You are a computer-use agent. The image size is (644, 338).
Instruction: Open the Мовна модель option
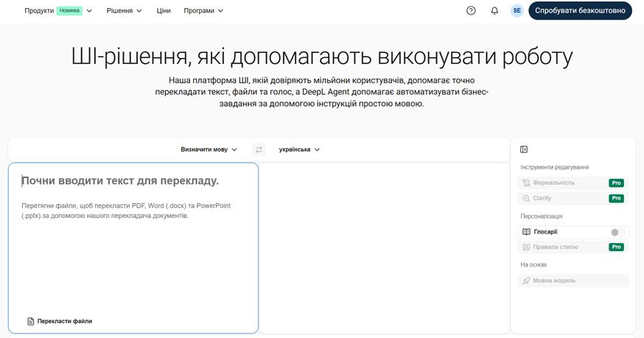click(x=573, y=281)
